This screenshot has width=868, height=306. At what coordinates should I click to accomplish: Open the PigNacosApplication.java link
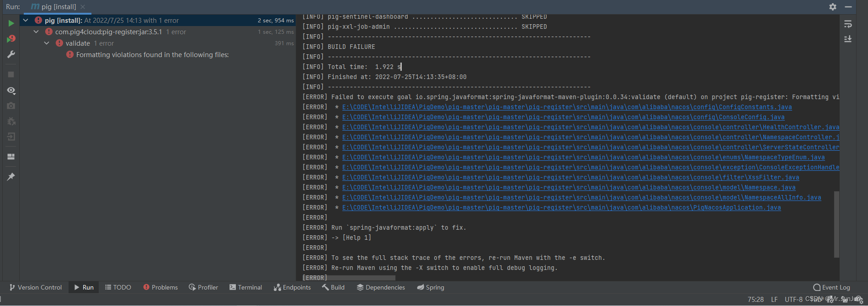click(561, 207)
